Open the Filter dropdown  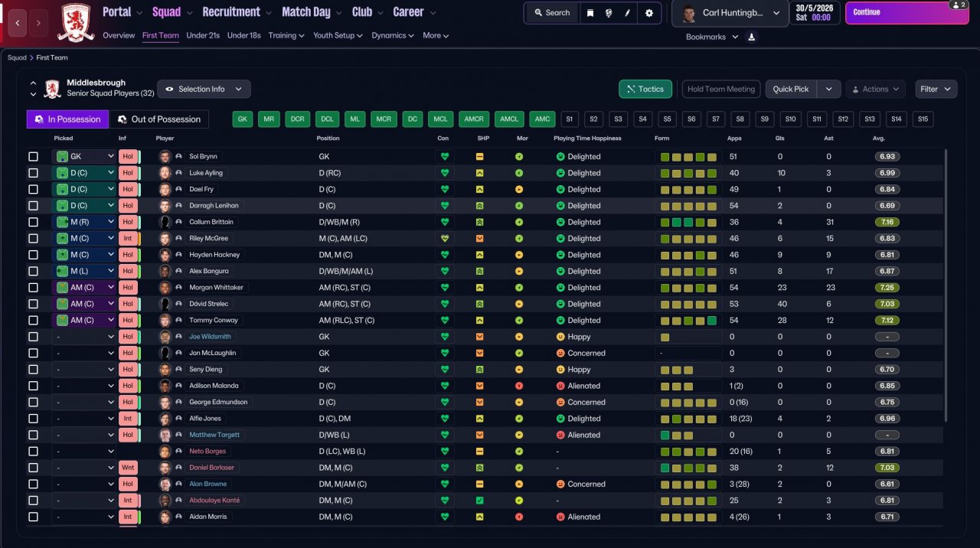tap(936, 89)
